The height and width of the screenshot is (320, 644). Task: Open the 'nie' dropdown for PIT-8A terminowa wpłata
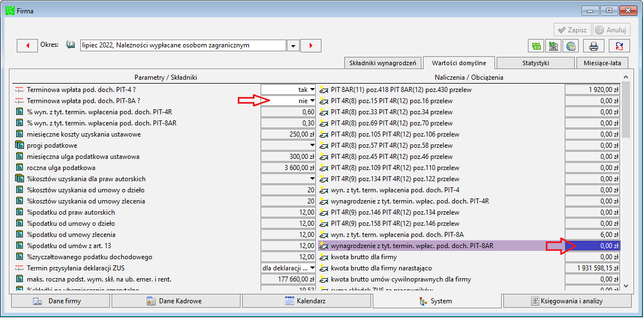point(312,100)
